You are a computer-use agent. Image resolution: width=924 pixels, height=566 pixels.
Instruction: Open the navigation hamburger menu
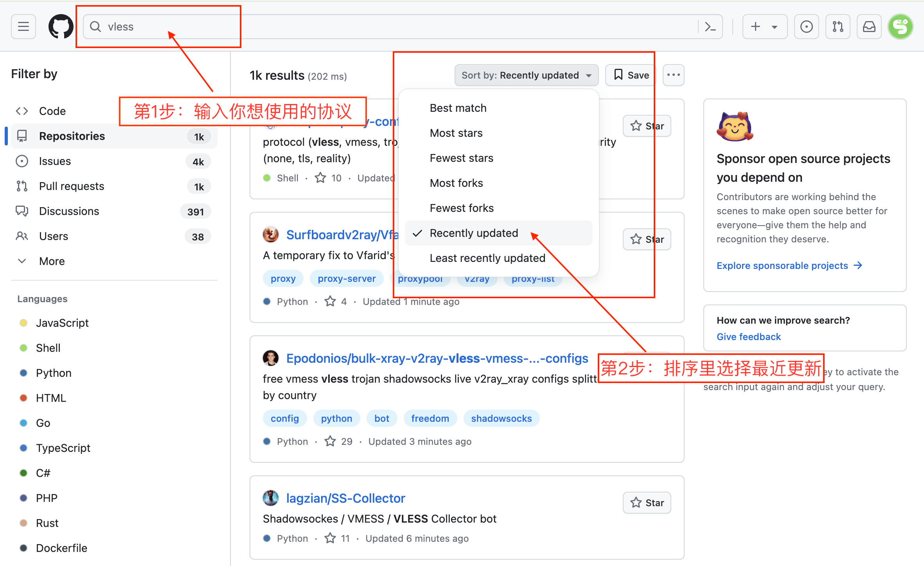[x=23, y=26]
